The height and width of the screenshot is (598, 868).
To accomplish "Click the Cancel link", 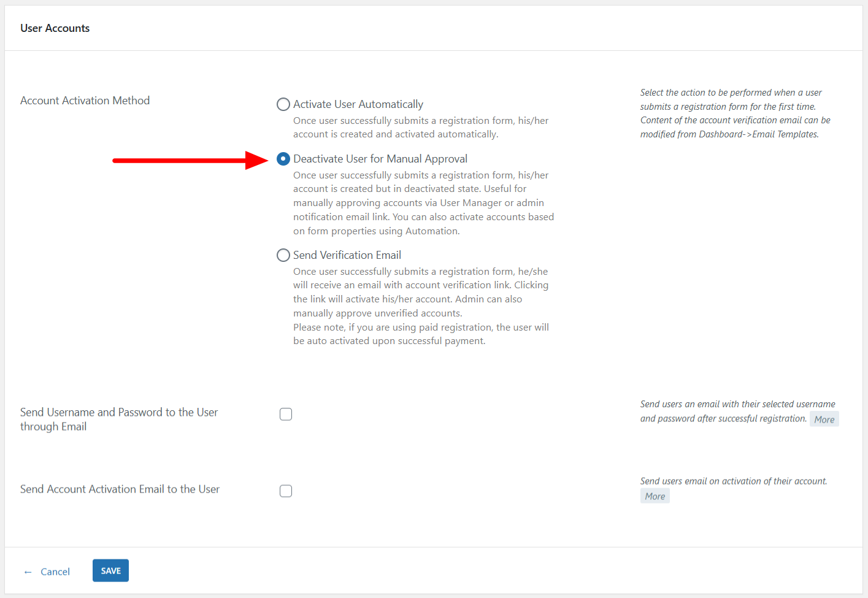I will click(55, 572).
